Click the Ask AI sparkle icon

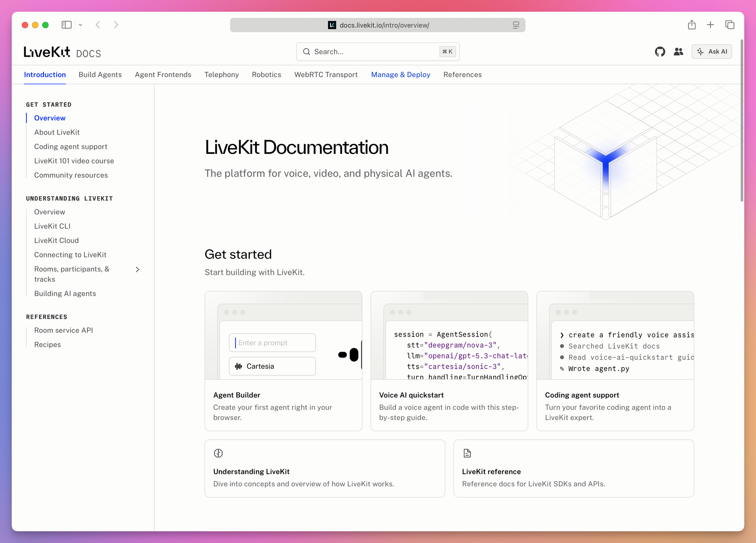(x=700, y=52)
